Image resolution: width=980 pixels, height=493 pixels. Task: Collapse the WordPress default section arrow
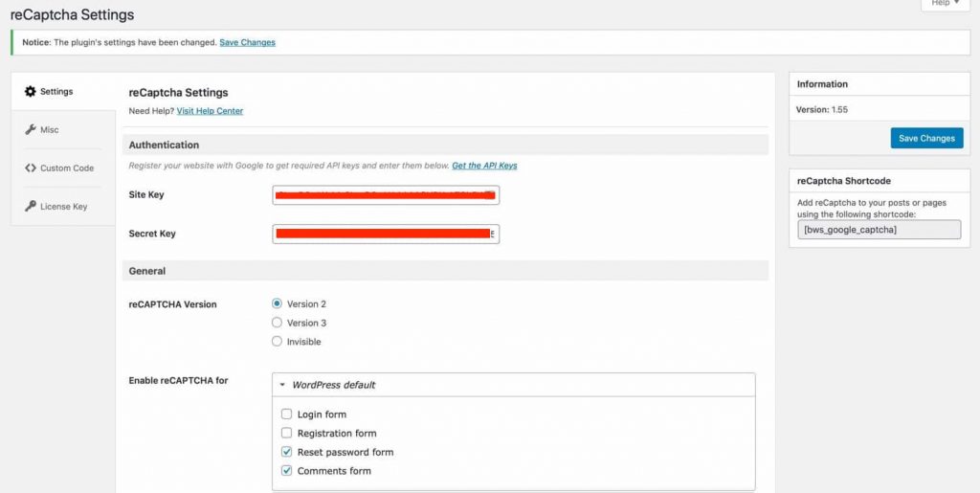[x=282, y=385]
